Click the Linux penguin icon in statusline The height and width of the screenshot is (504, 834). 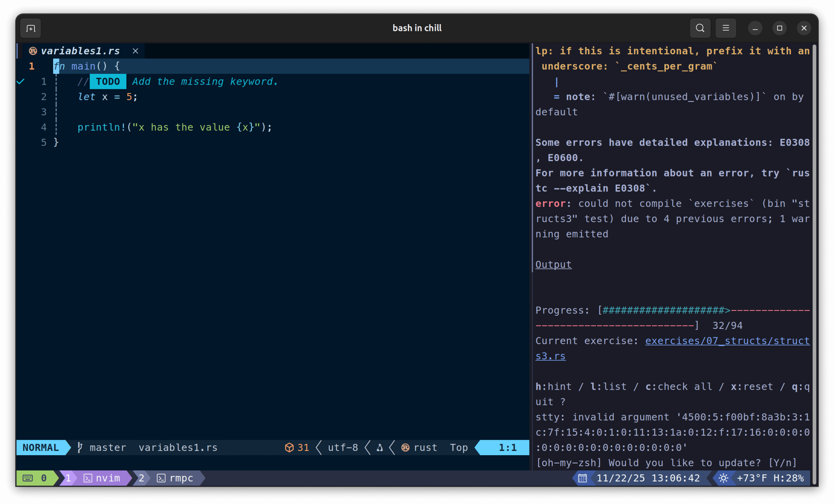coord(380,447)
